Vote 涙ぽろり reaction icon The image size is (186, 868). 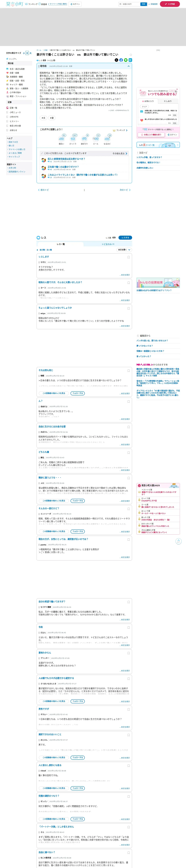click(84, 138)
